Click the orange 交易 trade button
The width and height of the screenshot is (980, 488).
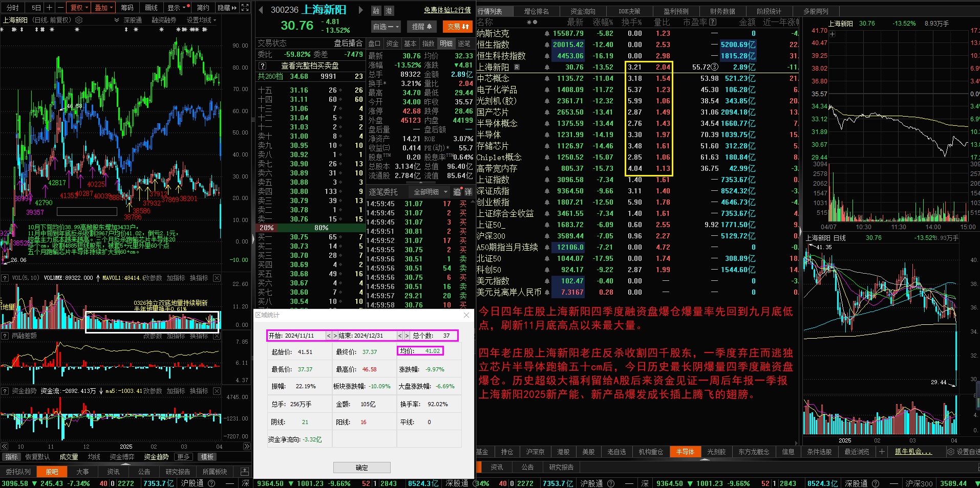(458, 27)
